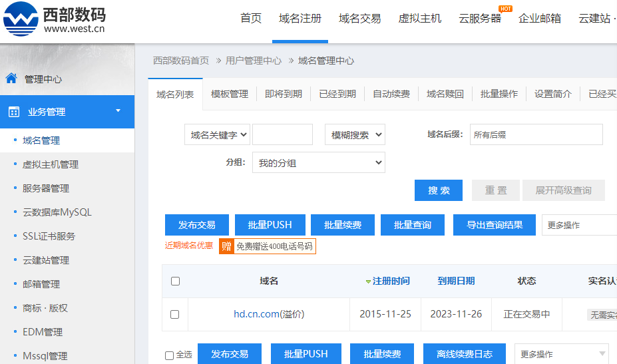Screen dimensions: 617x364
Task: Collapse the 业务管理 sidebar section arrow
Action: (118, 111)
